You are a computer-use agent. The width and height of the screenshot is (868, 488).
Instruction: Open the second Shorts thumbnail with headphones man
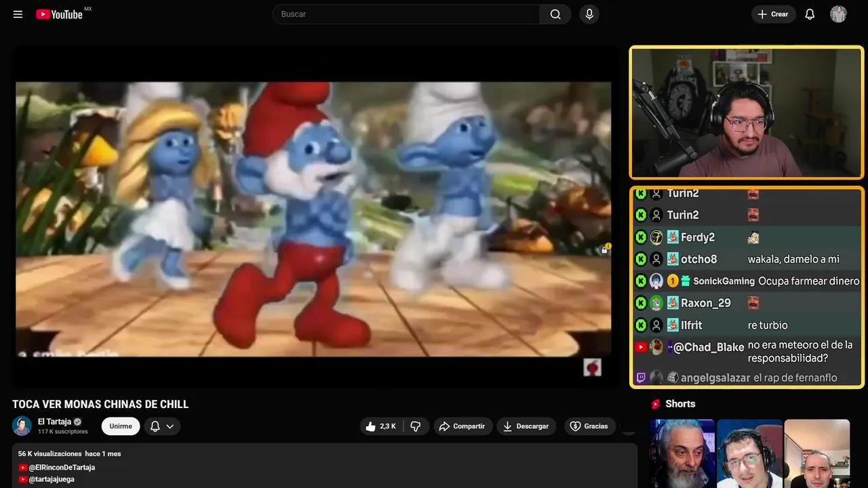coord(749,453)
